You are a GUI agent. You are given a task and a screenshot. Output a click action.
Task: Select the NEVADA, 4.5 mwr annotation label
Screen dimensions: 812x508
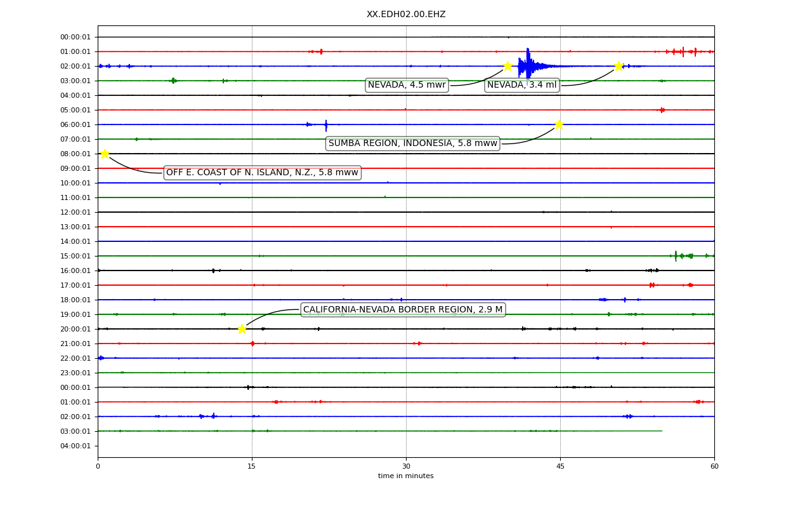click(x=407, y=85)
